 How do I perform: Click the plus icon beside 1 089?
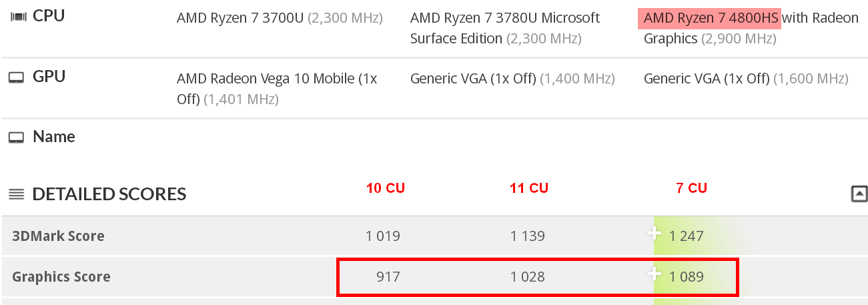[654, 274]
